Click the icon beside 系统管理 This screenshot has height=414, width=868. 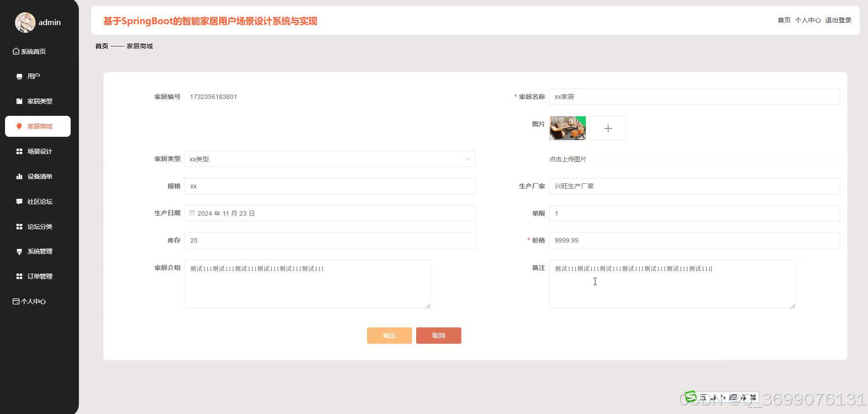click(x=19, y=251)
